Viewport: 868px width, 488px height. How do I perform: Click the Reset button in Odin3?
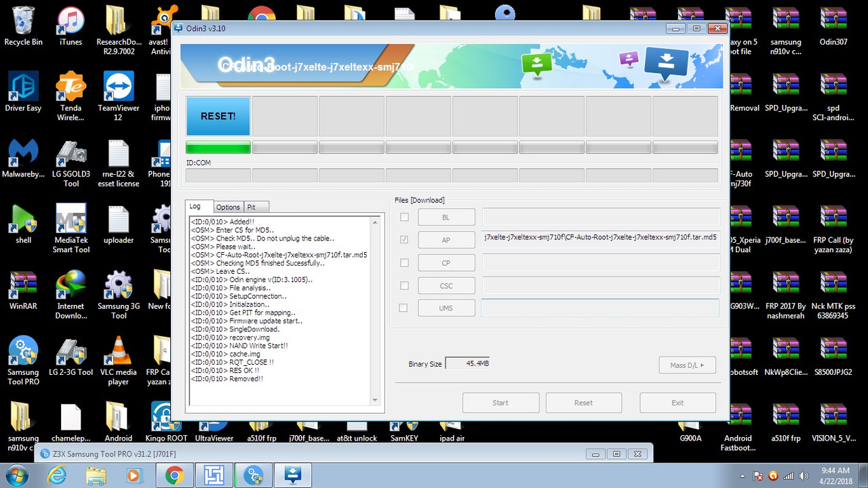[x=584, y=403]
